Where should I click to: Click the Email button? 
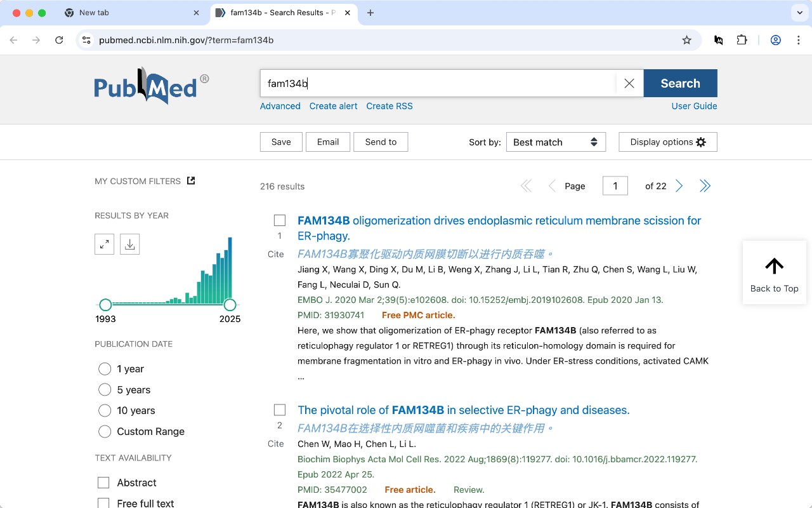[x=328, y=142]
